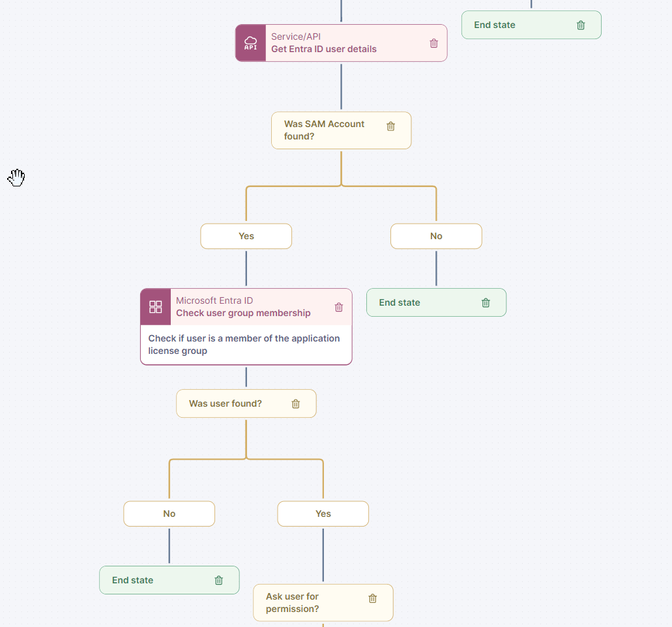The image size is (672, 627).
Task: Delete the Was user found condition
Action: 296,404
